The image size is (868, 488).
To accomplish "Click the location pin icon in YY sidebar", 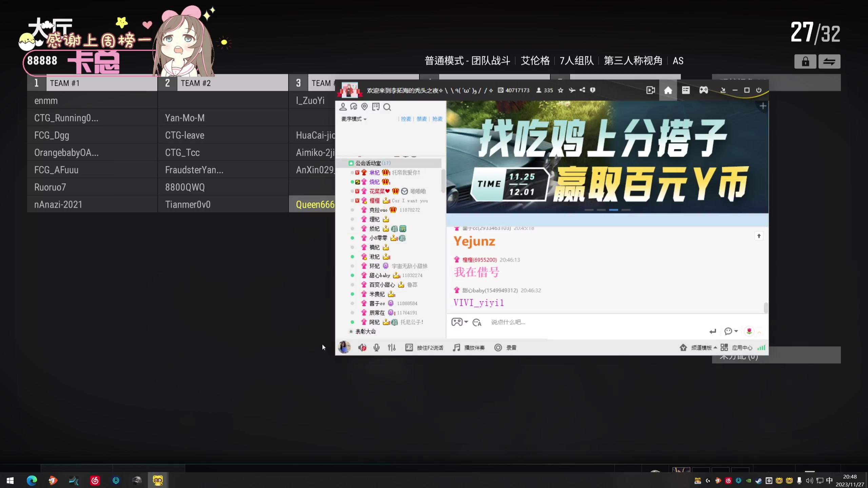I will click(x=364, y=107).
